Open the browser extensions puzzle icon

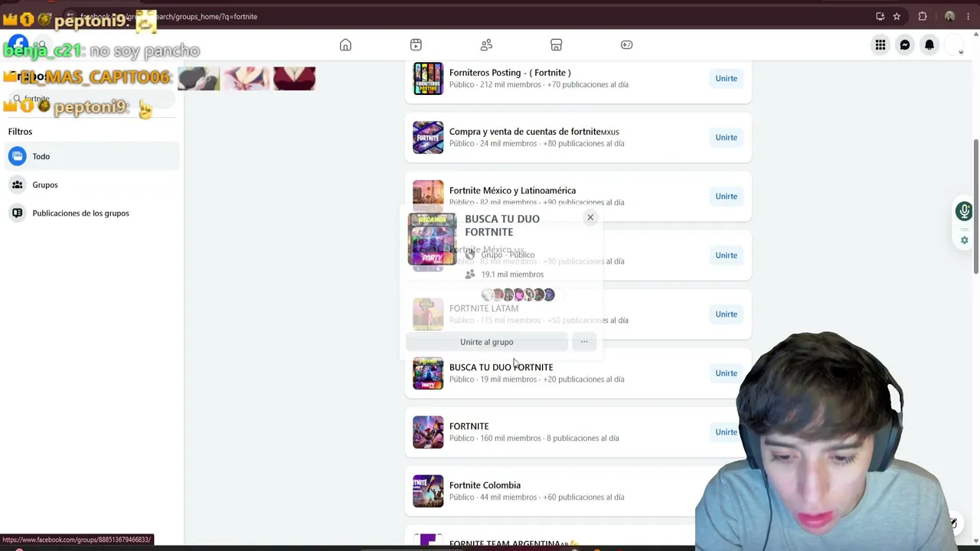pos(923,16)
